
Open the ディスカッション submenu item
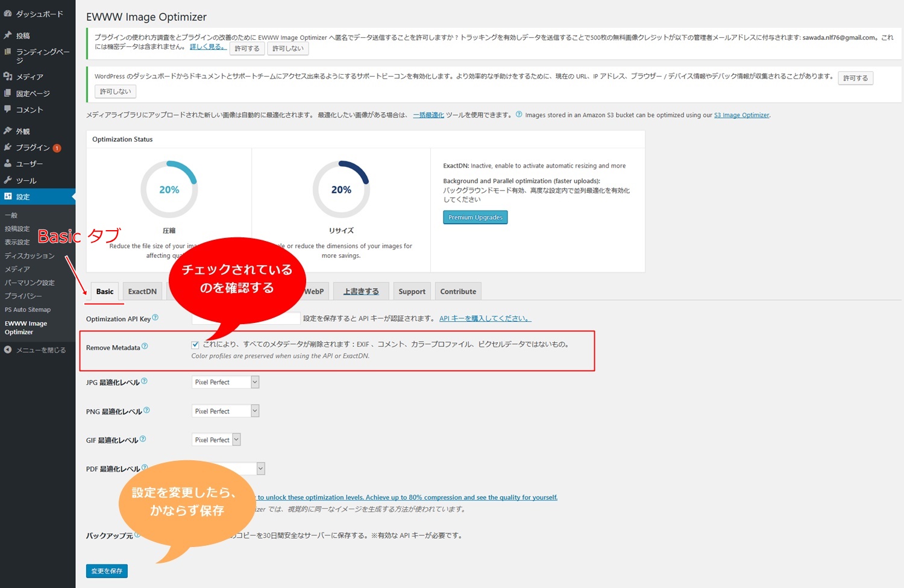click(x=30, y=255)
